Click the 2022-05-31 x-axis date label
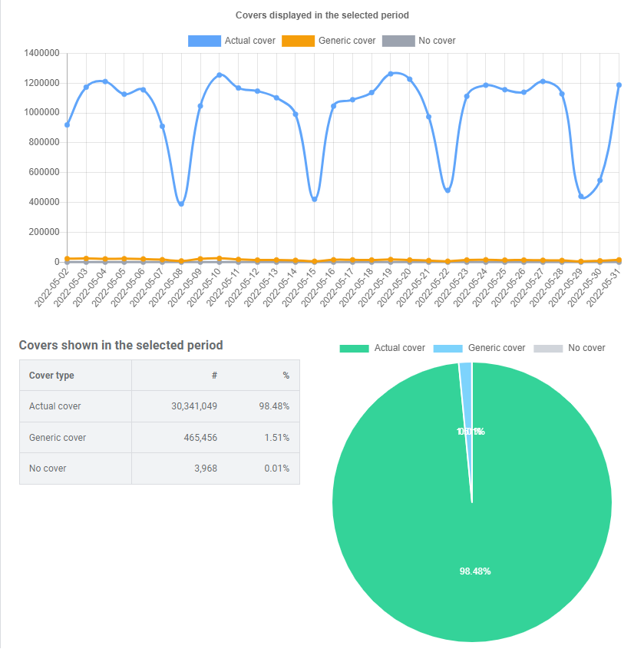The height and width of the screenshot is (649, 644). click(603, 288)
